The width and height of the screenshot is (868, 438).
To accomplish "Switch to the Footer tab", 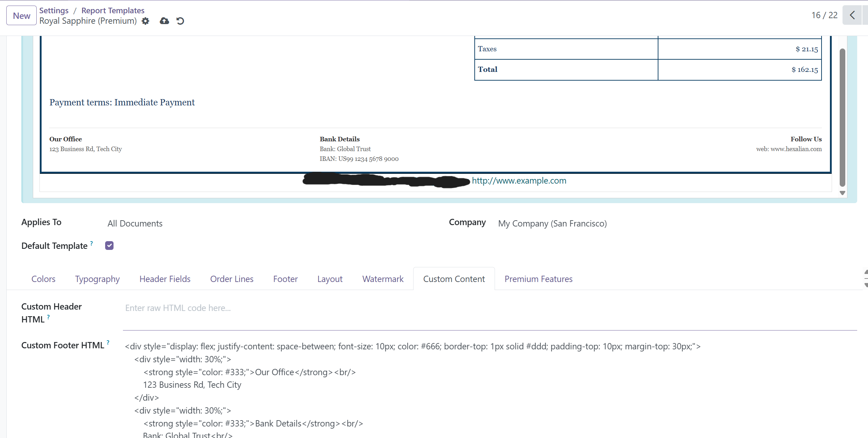I will point(285,279).
